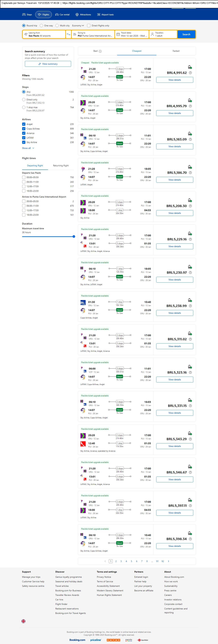The width and height of the screenshot is (218, 644).
Task: Select the One way radio button
Action: (x=42, y=26)
